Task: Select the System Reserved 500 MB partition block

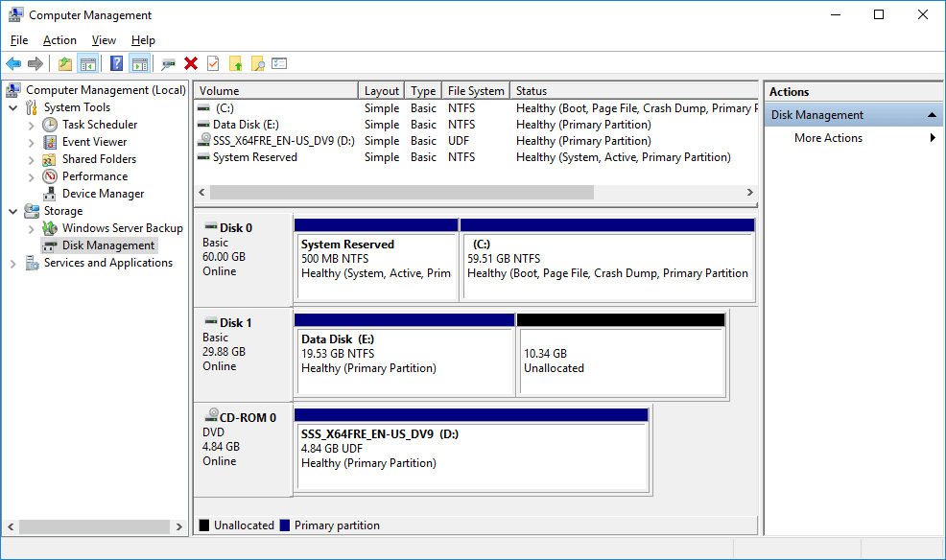Action: (376, 260)
